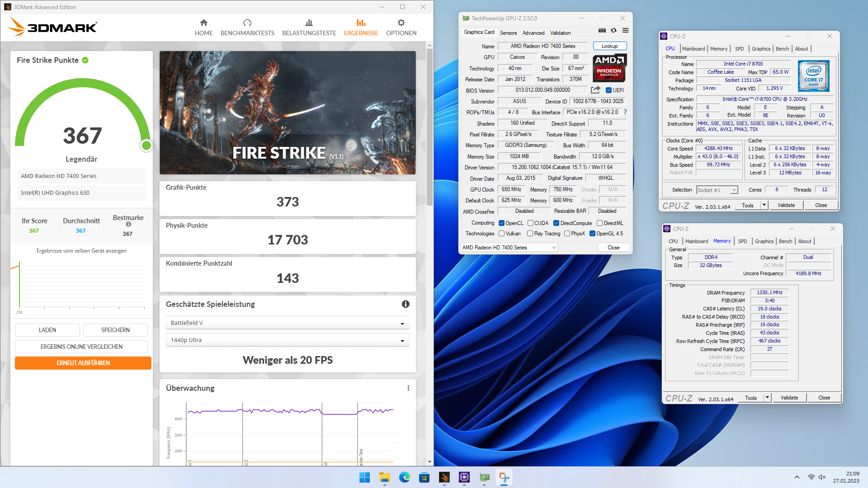Open the Battlefield V game dropdown

[x=288, y=323]
